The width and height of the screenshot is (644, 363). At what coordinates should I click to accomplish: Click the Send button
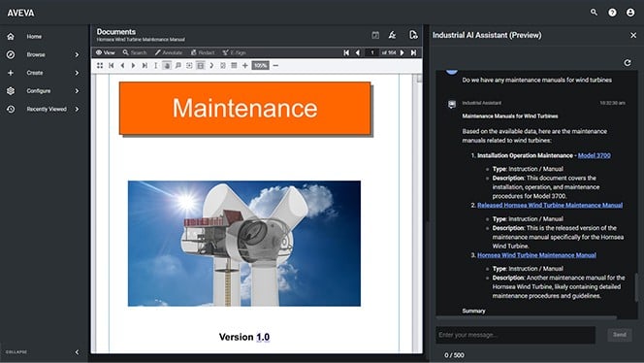click(620, 335)
